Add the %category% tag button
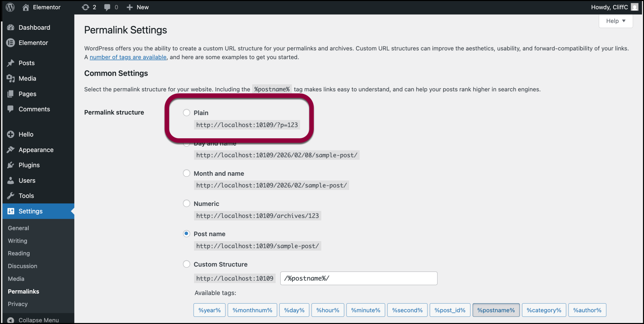Screen dimensions: 644x324 pos(544,310)
